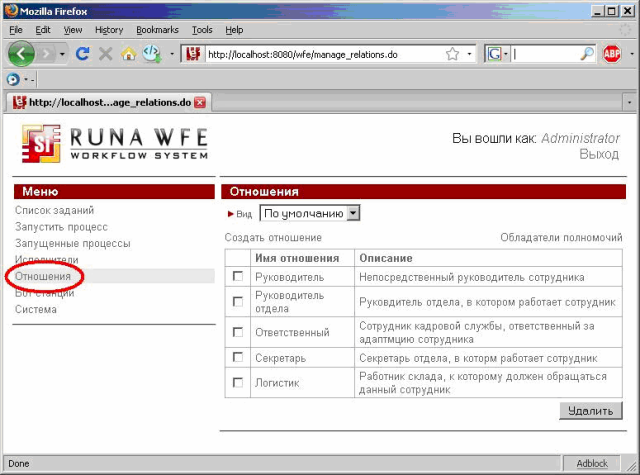This screenshot has width=640, height=475.
Task: Click the blue circular icon in bookmarks toolbar
Action: point(13,79)
